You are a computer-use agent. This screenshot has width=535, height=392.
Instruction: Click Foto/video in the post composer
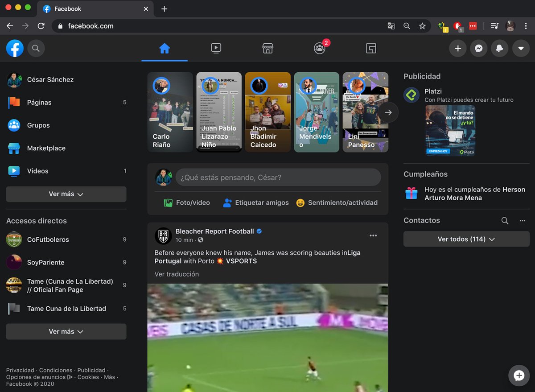pyautogui.click(x=187, y=202)
